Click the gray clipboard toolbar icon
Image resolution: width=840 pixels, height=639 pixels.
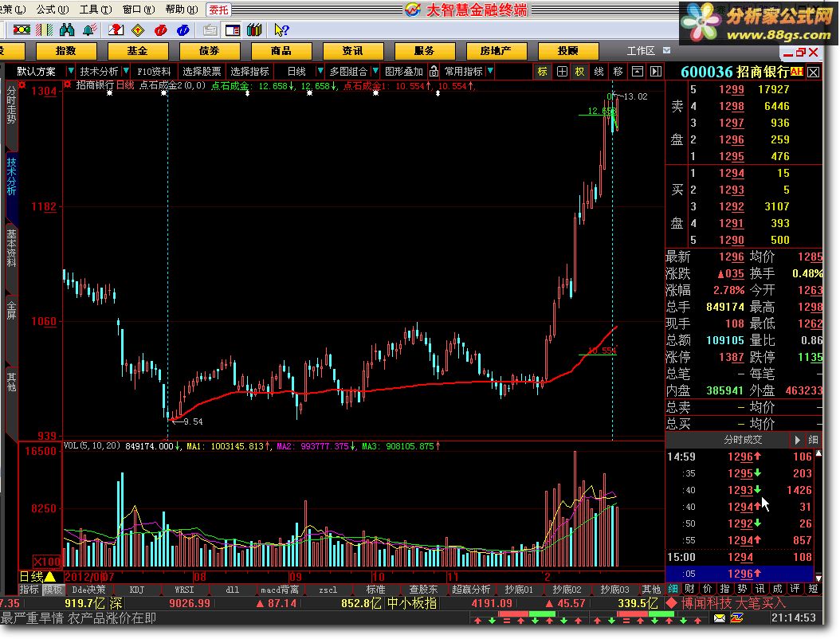point(210,30)
